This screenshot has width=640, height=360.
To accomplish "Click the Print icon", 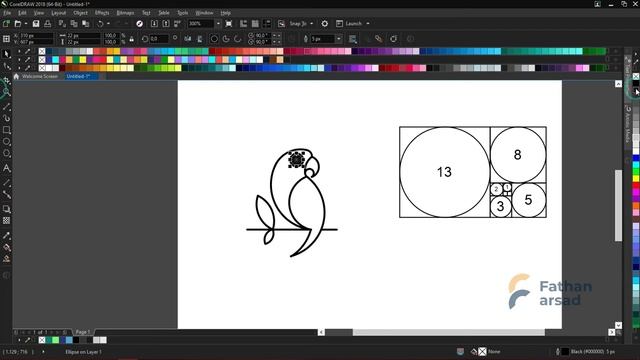I will click(x=47, y=24).
